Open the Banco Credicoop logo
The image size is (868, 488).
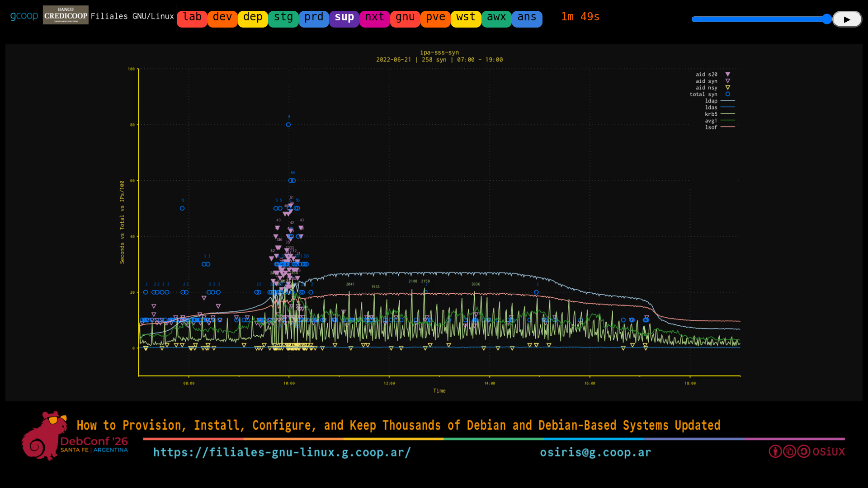[66, 15]
